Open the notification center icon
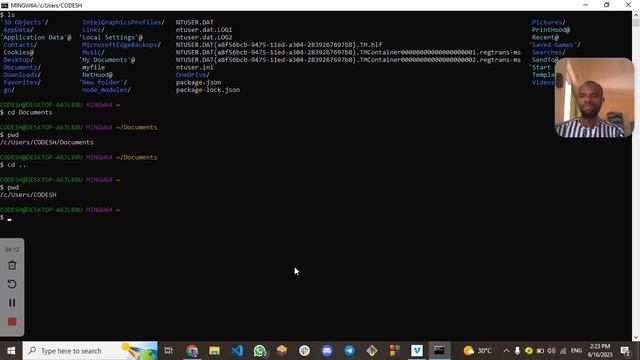This screenshot has height=360, width=640. tap(625, 351)
